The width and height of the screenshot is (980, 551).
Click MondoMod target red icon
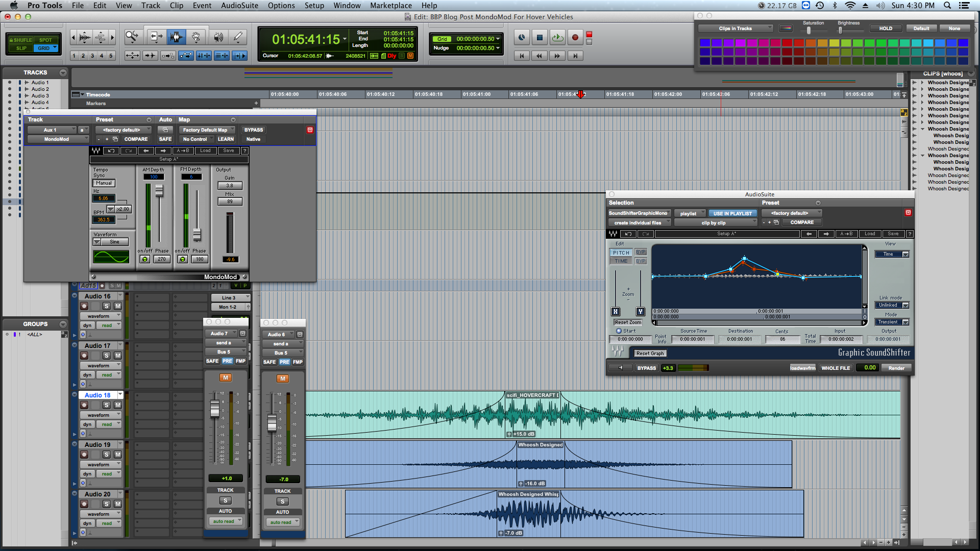click(x=310, y=130)
